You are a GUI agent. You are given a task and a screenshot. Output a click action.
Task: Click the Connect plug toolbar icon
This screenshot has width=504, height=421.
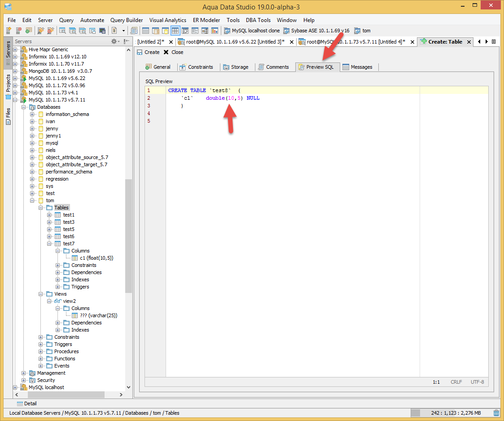pos(40,31)
